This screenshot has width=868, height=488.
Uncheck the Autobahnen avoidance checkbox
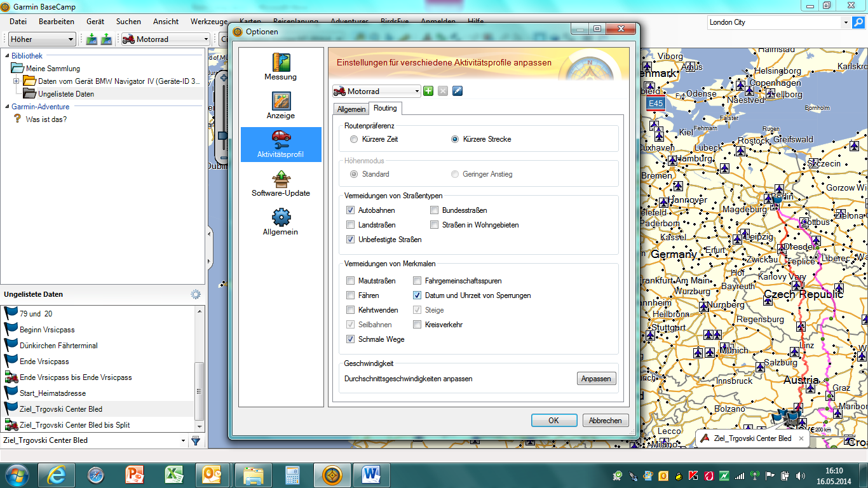(x=350, y=210)
